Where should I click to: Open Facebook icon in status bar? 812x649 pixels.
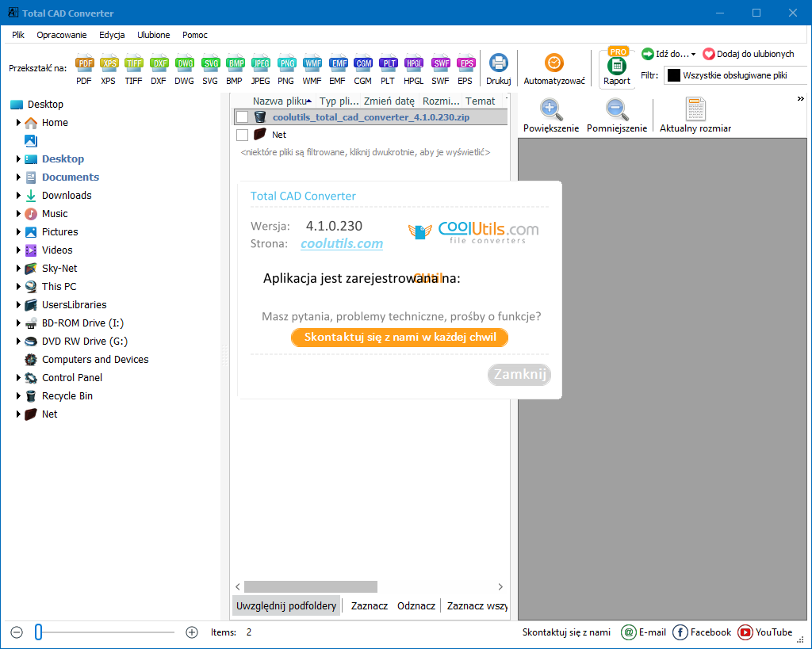pyautogui.click(x=680, y=632)
